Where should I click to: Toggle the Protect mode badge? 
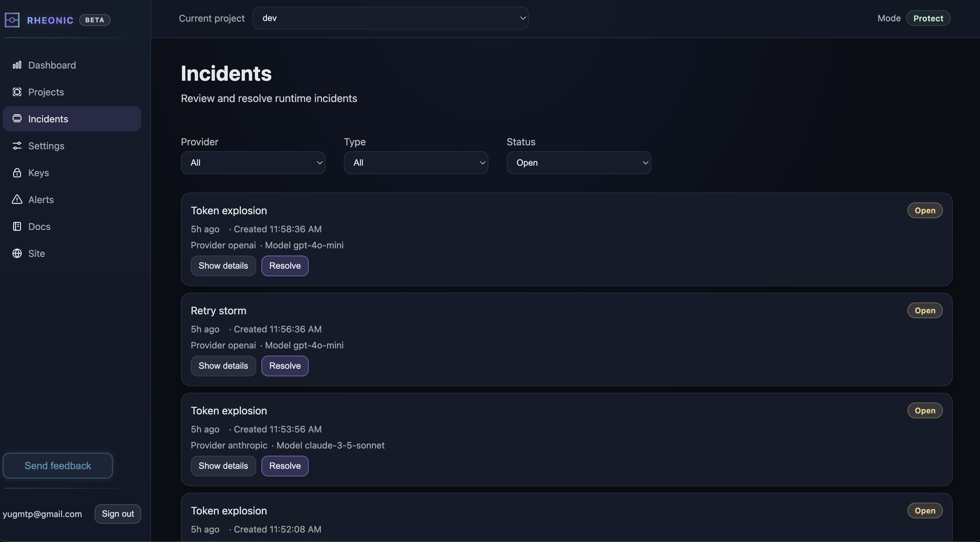928,18
